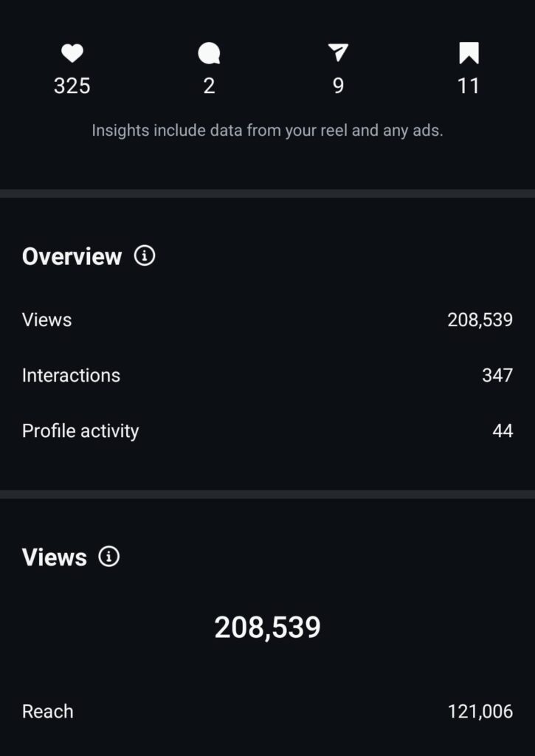Image resolution: width=535 pixels, height=756 pixels.
Task: Click the 11 saves count
Action: (x=469, y=86)
